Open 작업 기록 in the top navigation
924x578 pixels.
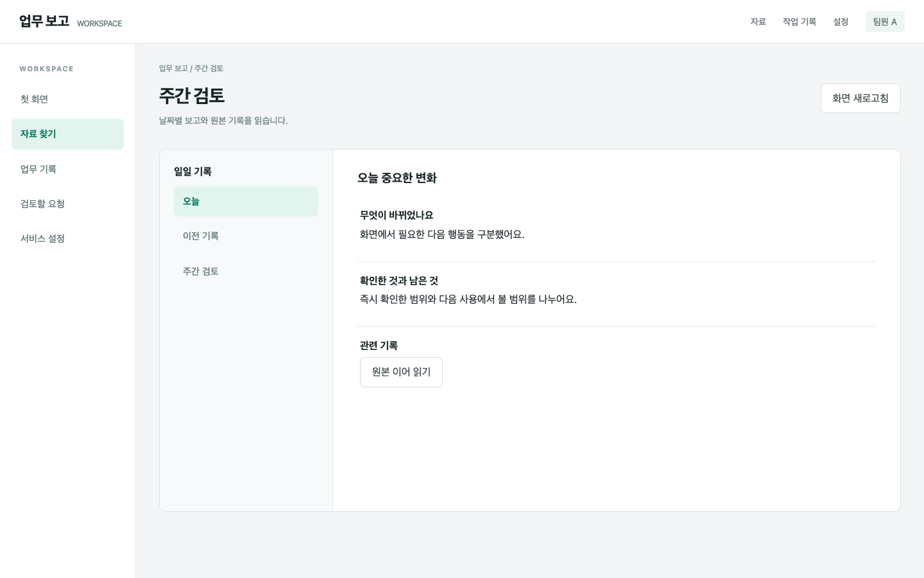tap(799, 22)
